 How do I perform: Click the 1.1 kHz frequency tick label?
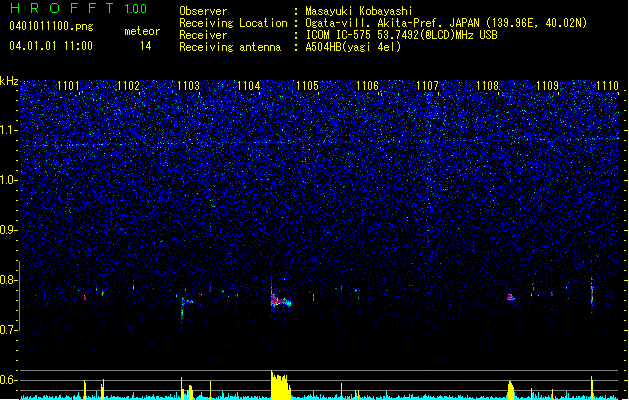9,130
